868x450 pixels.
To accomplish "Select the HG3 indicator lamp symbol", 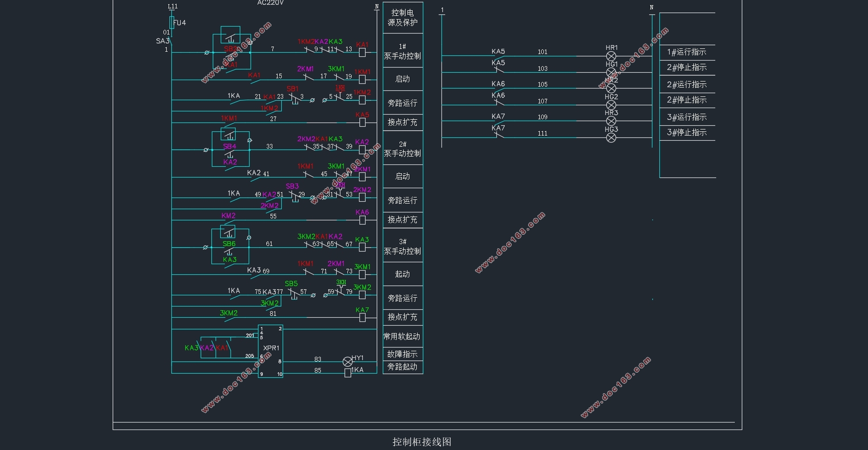I will [611, 137].
